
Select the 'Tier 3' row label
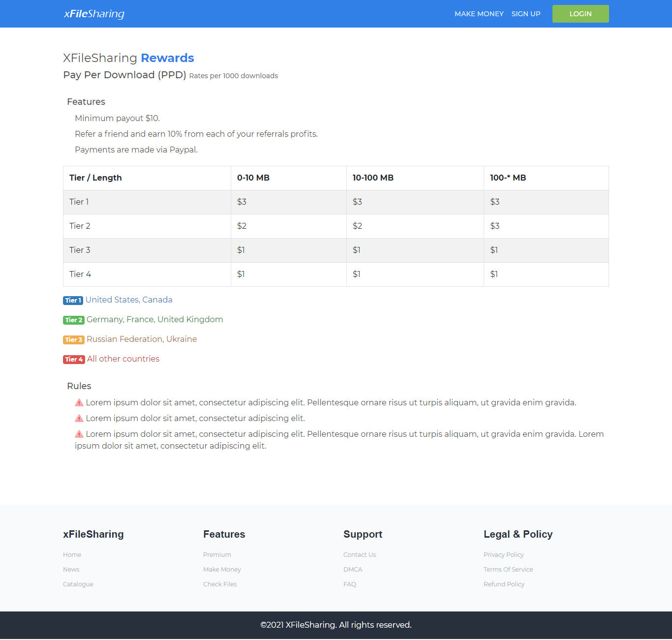pyautogui.click(x=80, y=250)
